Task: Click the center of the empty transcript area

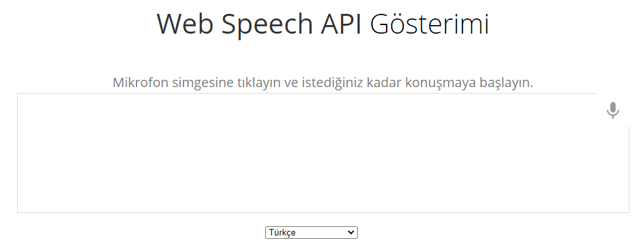Action: point(323,153)
